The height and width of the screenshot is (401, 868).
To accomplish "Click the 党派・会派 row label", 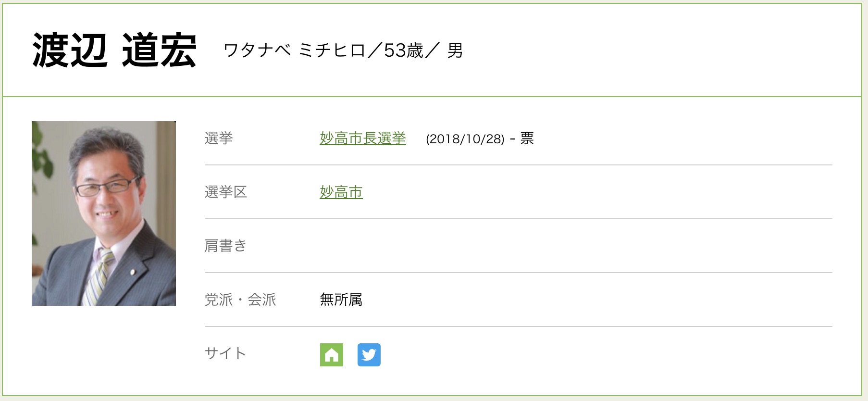I will click(240, 300).
